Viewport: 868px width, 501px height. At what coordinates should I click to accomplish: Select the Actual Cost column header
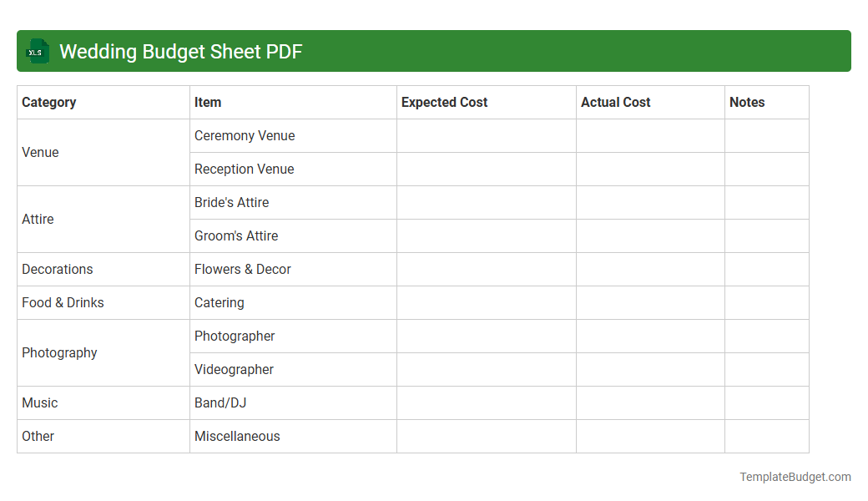point(615,102)
